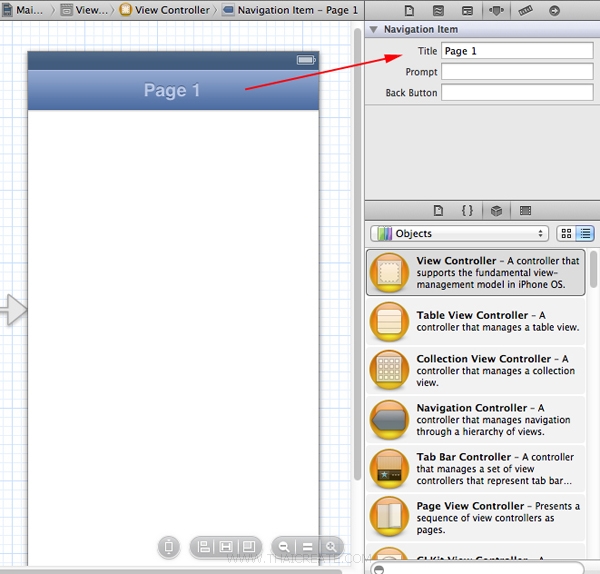Open the Align constraints canvas button
Image resolution: width=600 pixels, height=574 pixels.
(x=204, y=547)
